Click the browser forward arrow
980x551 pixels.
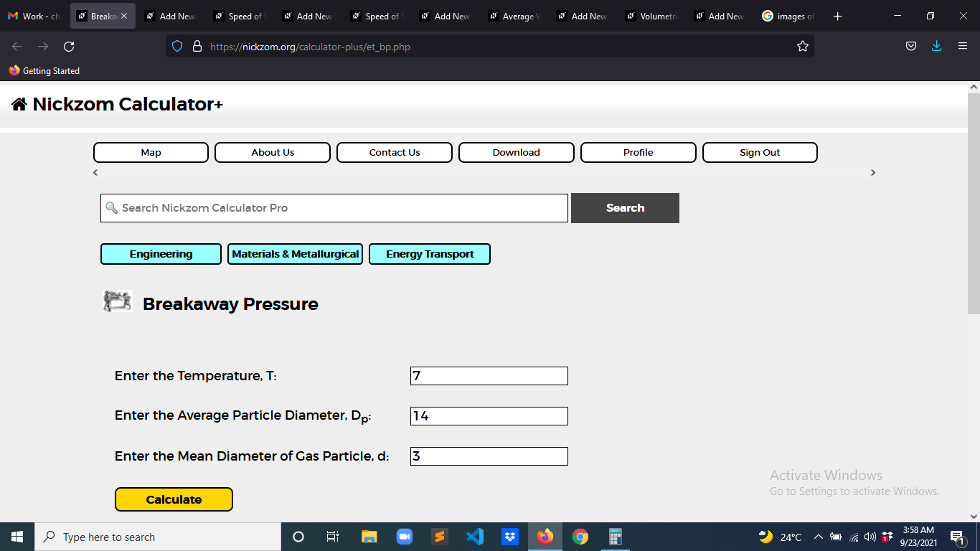pos(43,47)
